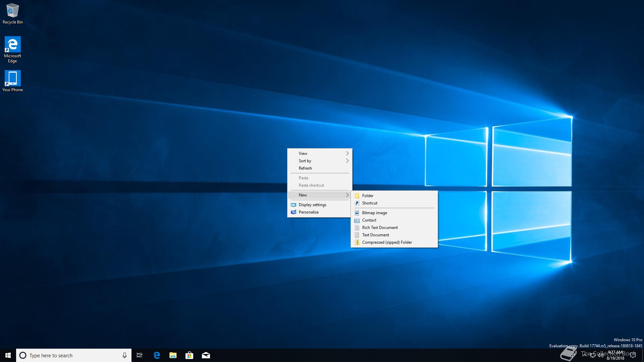
Task: Create a new Folder from submenu
Action: pyautogui.click(x=394, y=196)
